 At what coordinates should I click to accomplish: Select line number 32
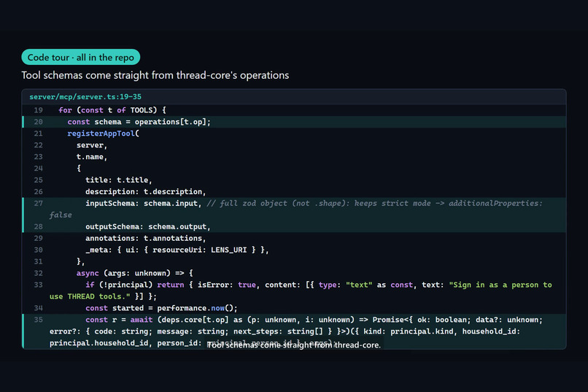click(38, 273)
